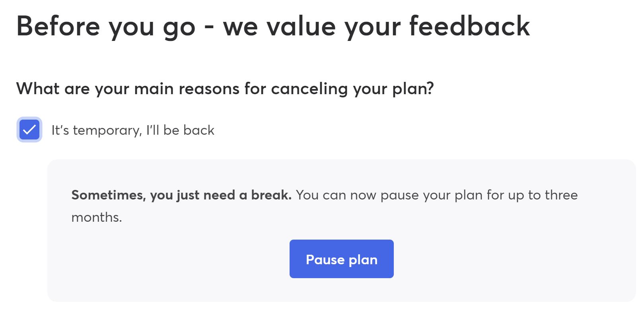Select Pause plan to pause your subscription
The width and height of the screenshot is (644, 331).
[x=341, y=259]
